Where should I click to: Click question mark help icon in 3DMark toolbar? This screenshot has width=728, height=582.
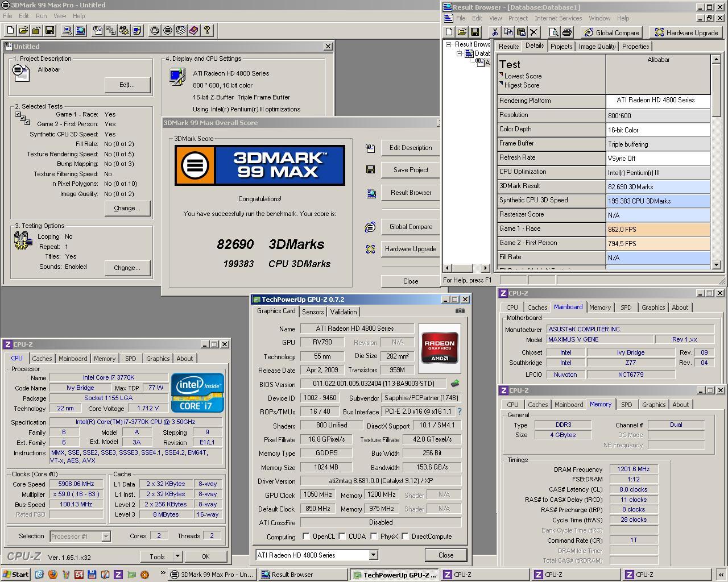pos(207,31)
